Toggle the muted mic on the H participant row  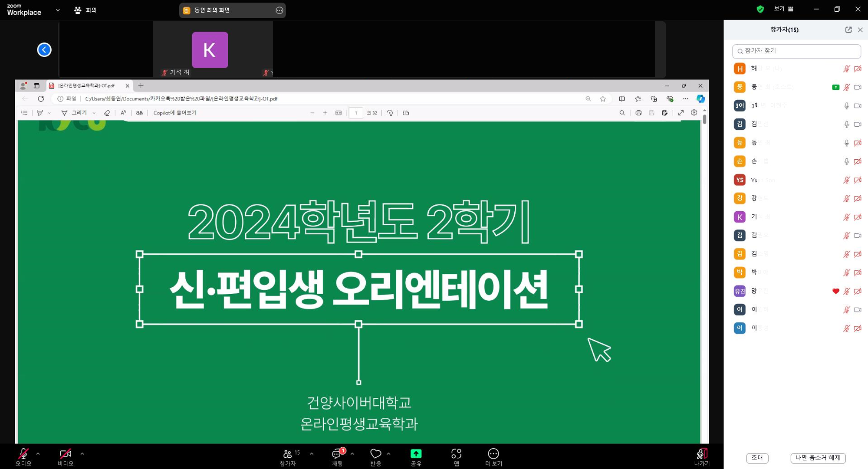click(846, 69)
